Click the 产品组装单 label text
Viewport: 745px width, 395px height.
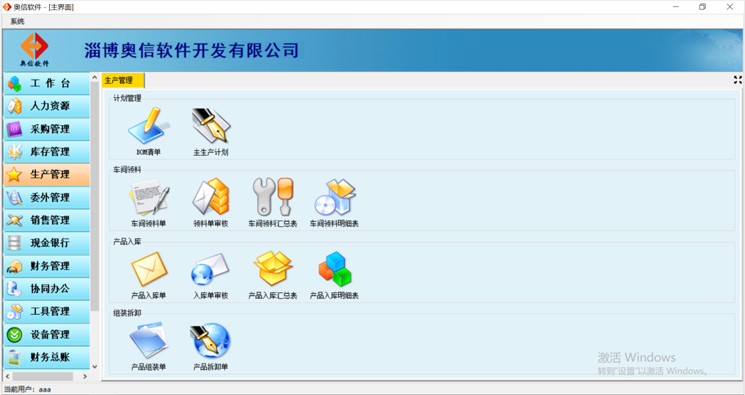[149, 367]
